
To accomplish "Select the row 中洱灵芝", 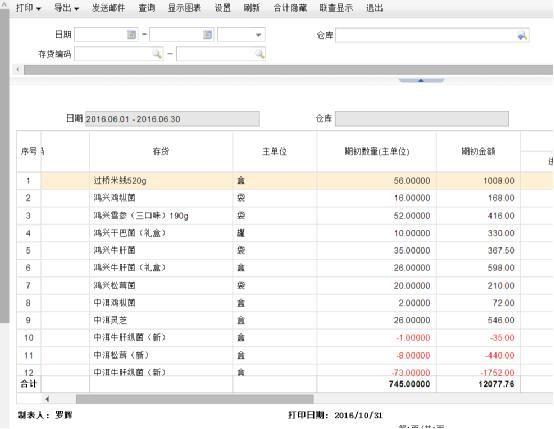I will pos(284,320).
